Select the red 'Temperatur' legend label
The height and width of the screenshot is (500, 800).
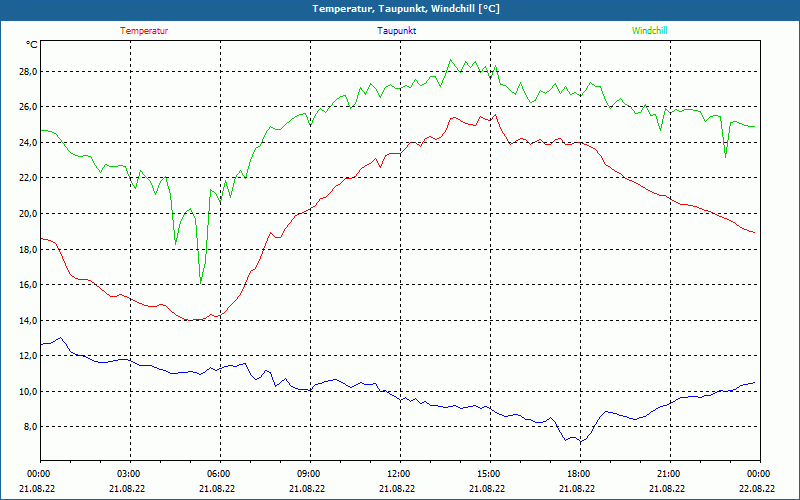coord(144,31)
